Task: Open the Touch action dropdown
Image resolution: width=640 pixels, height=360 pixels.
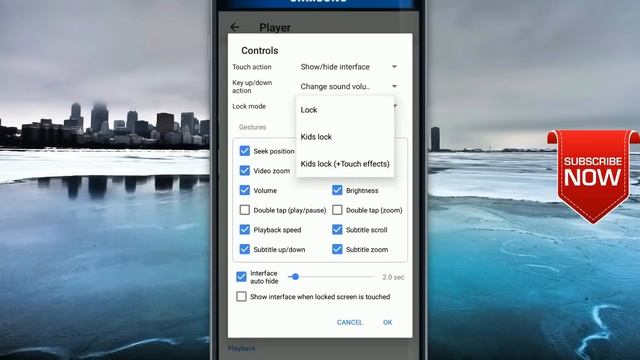Action: click(x=349, y=67)
